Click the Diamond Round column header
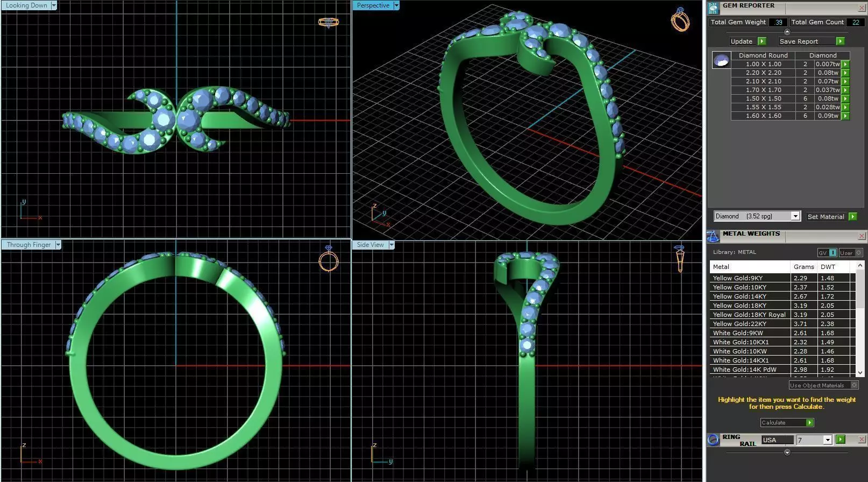The width and height of the screenshot is (868, 482). click(763, 55)
